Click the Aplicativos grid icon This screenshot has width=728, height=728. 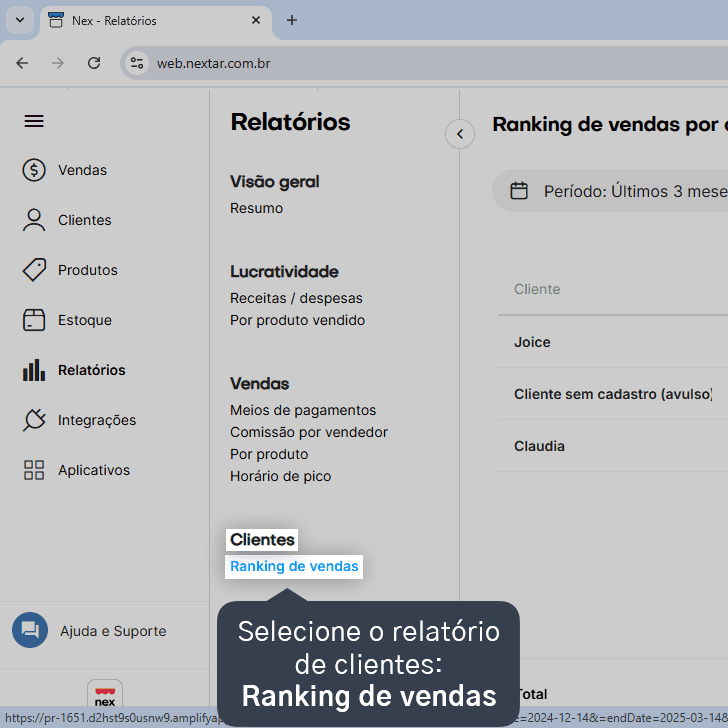point(34,470)
